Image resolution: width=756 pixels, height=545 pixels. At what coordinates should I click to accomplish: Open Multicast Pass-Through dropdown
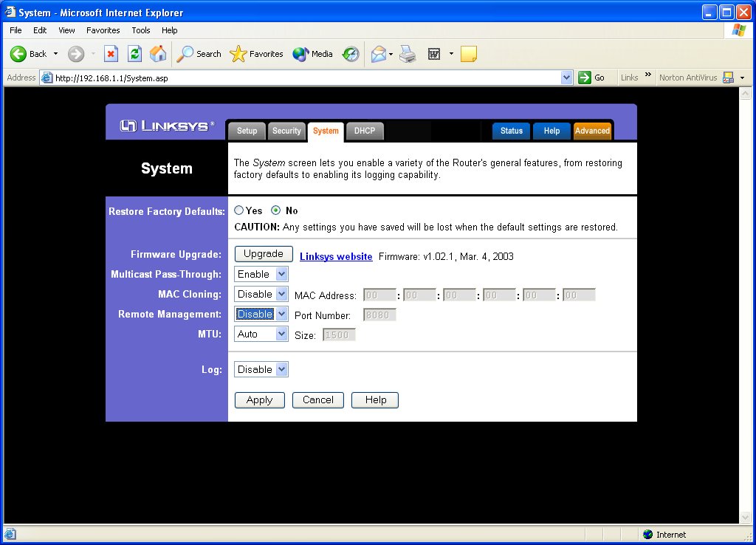coord(261,274)
